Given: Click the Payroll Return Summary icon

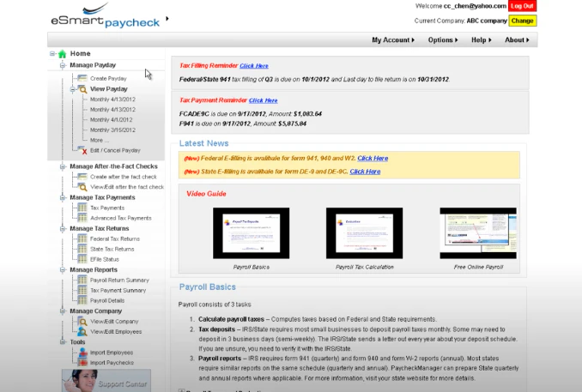Looking at the screenshot, I should click(x=82, y=280).
